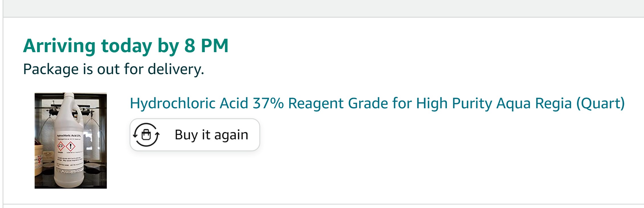Select the "Arriving today by 8 PM" heading
This screenshot has width=644, height=208.
coord(126,46)
